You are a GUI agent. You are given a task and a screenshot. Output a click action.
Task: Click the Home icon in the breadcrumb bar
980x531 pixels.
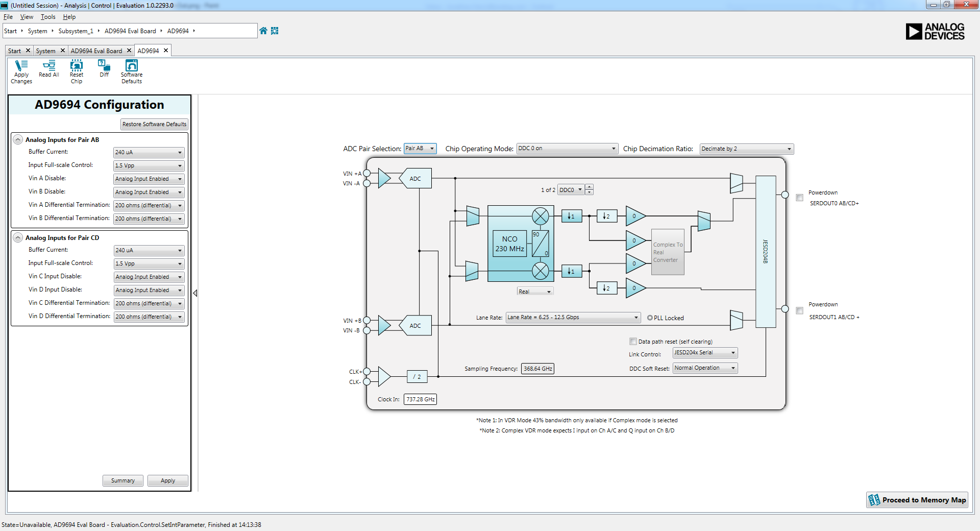tap(263, 31)
